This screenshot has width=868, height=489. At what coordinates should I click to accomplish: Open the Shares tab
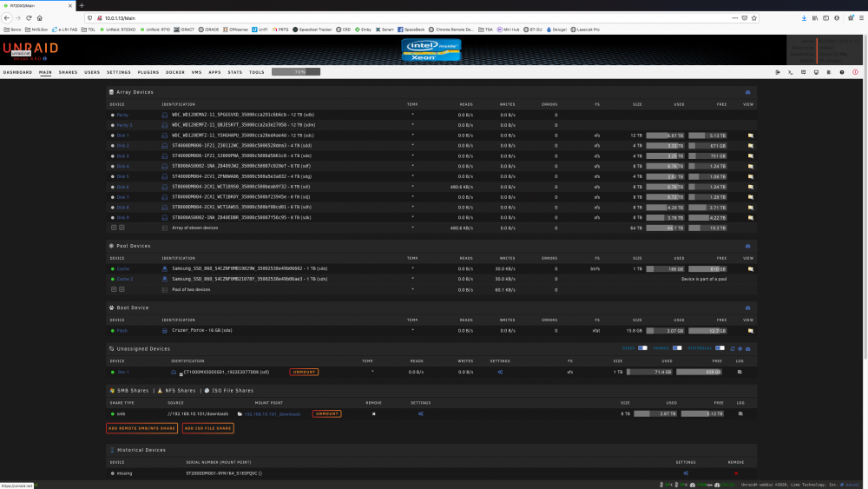click(x=68, y=72)
